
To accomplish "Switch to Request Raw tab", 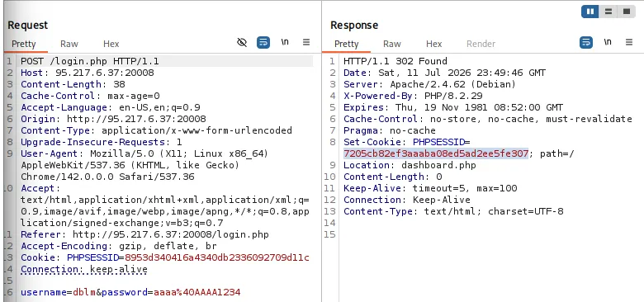I will click(69, 44).
